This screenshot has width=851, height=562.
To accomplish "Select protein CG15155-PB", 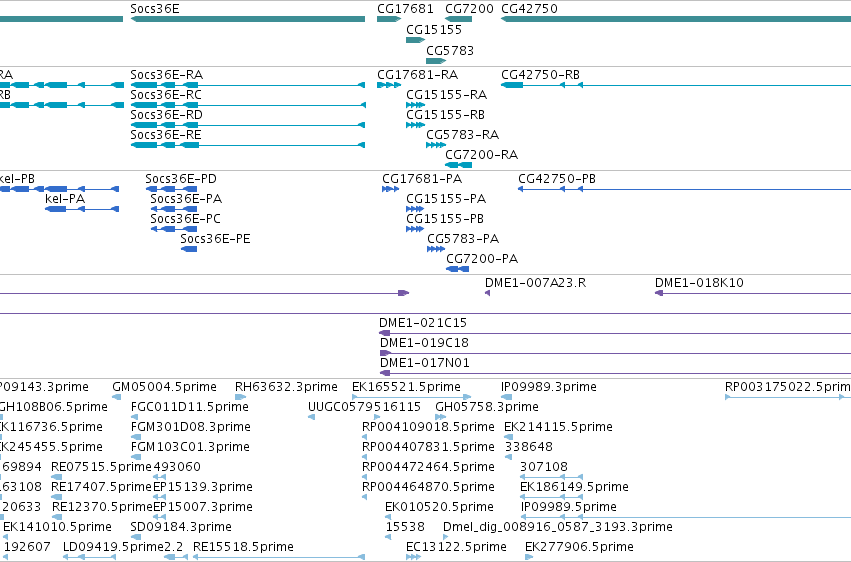I will click(x=445, y=219).
